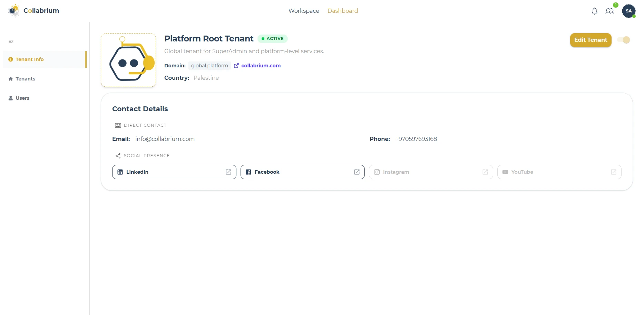Image resolution: width=644 pixels, height=315 pixels.
Task: Open the collabrium.com link
Action: tap(261, 66)
